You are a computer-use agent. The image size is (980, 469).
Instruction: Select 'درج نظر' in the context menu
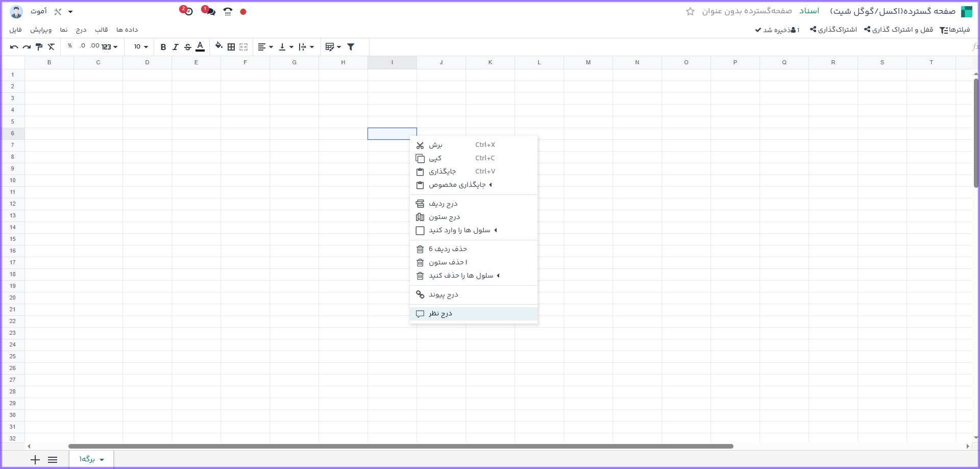point(440,314)
